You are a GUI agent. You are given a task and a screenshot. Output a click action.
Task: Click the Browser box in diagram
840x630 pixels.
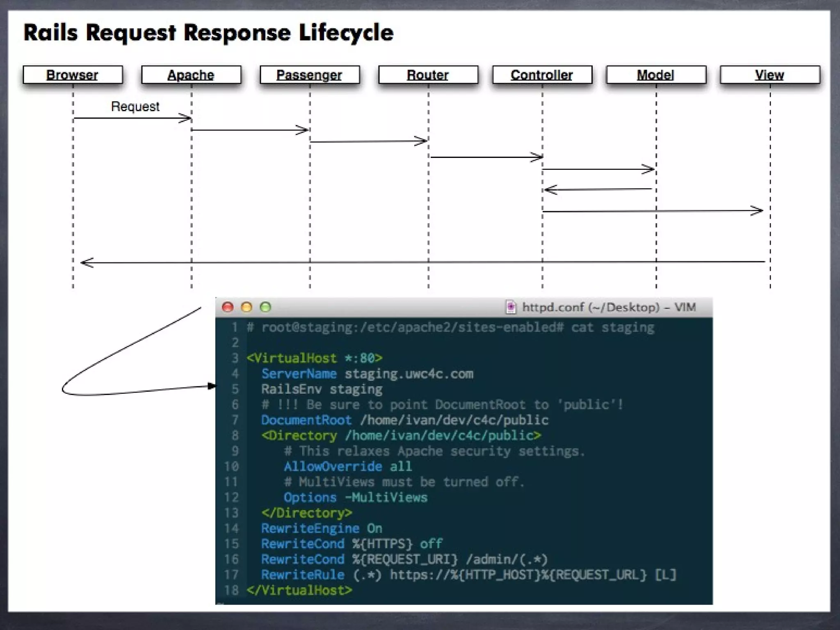pos(73,75)
